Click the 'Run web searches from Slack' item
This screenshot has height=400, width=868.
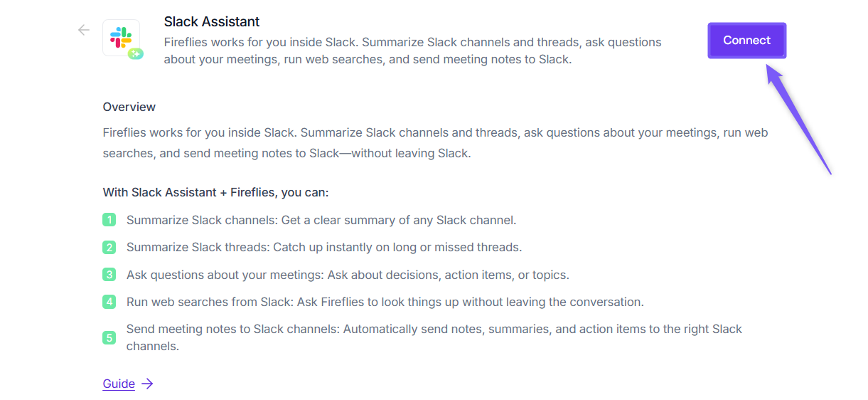385,302
